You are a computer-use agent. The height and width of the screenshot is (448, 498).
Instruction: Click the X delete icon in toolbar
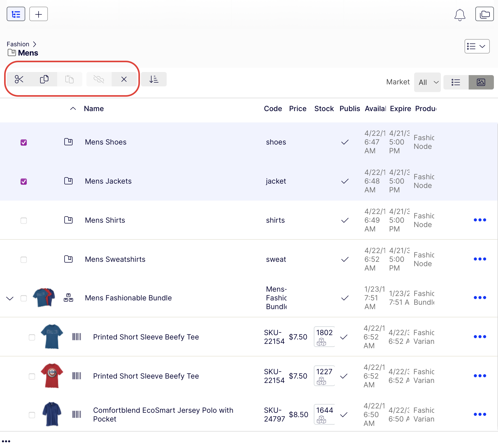[x=124, y=79]
